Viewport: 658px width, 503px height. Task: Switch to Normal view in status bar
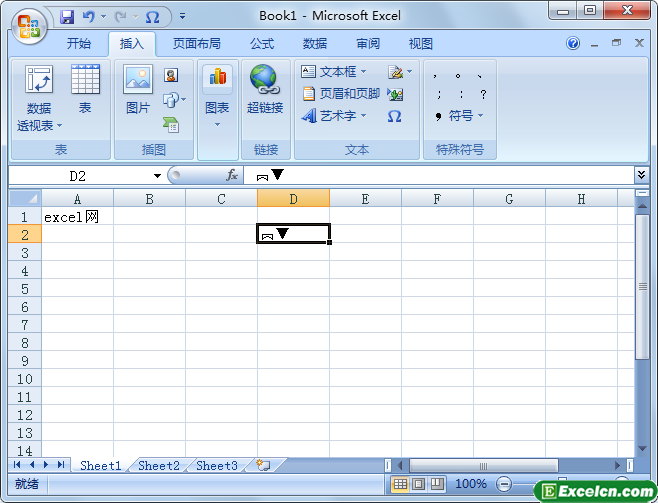(x=400, y=484)
